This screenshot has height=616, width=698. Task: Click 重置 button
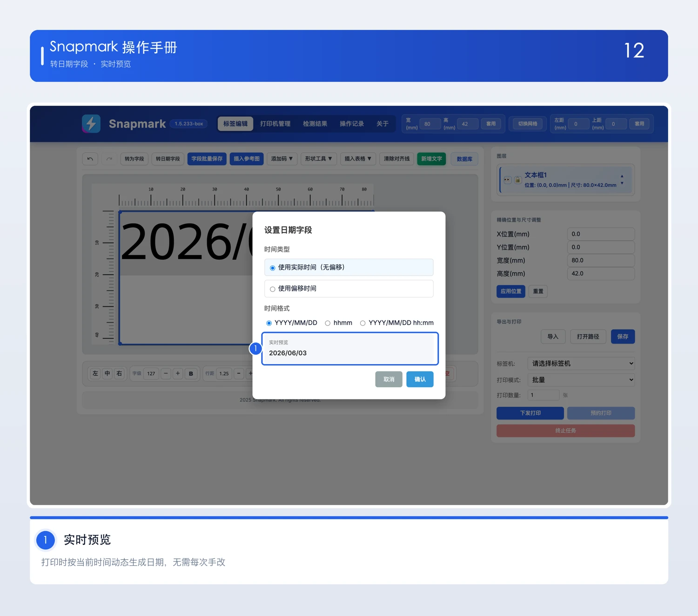[538, 291]
